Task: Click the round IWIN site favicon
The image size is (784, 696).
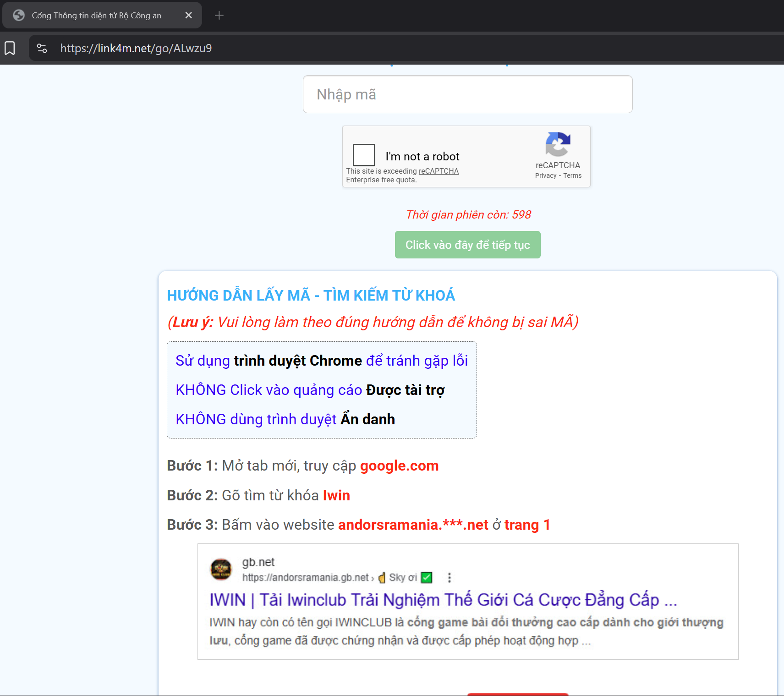Action: 221,569
